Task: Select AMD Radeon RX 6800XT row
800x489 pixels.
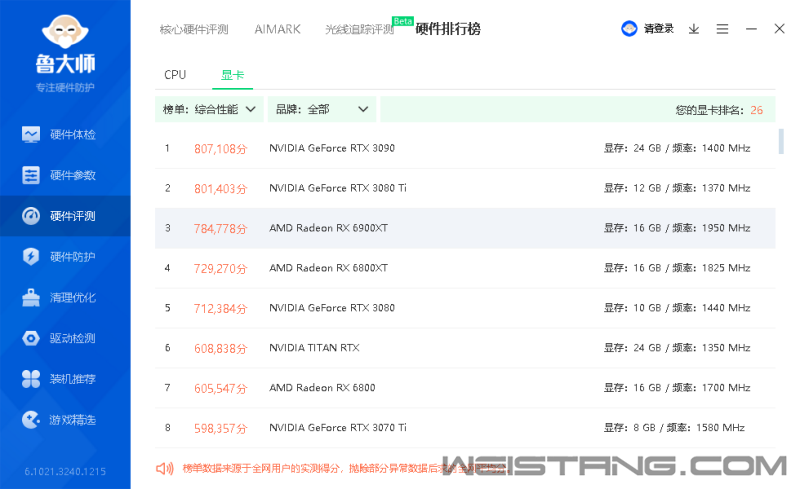Action: point(465,268)
